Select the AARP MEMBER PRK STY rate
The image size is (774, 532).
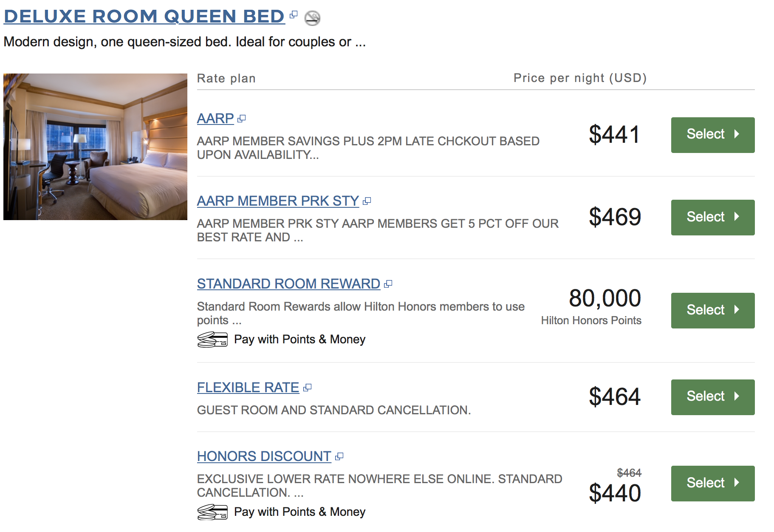point(712,217)
